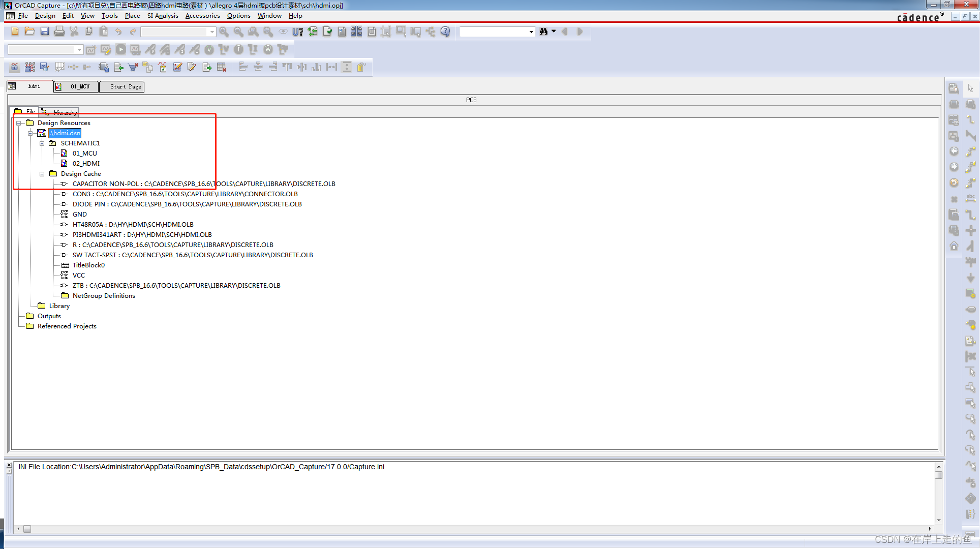Select the 02_HDMI schematic page
This screenshot has width=980, height=549.
pos(85,164)
